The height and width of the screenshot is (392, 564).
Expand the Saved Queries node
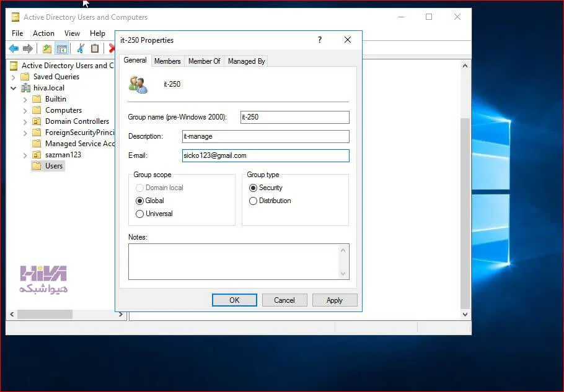click(x=13, y=77)
